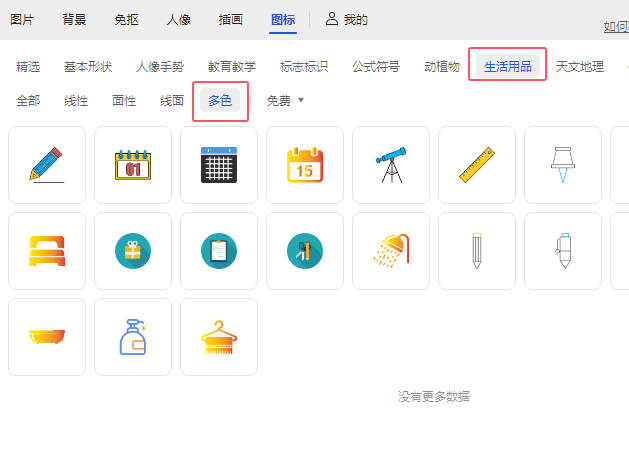Select the orange bed icon
This screenshot has width=629, height=462.
coord(47,251)
